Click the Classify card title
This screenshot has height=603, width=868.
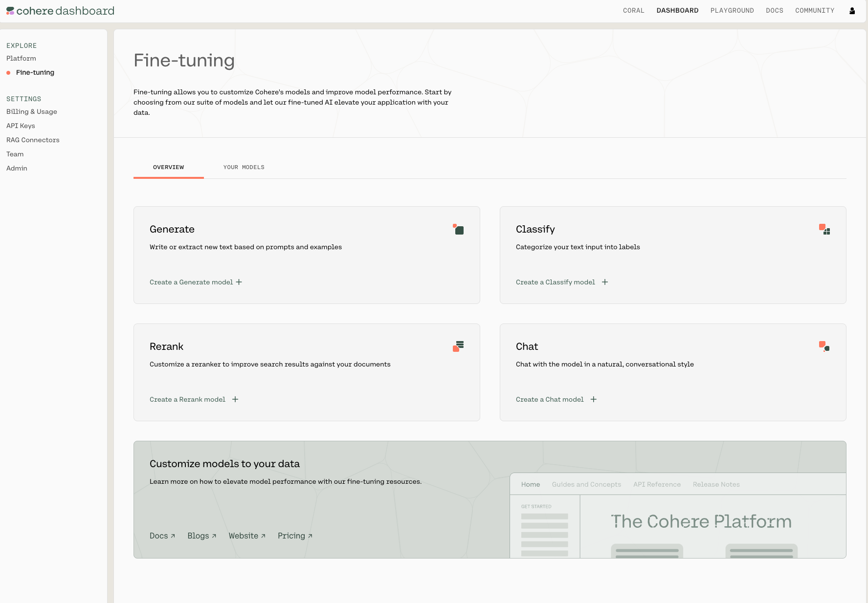(x=535, y=229)
